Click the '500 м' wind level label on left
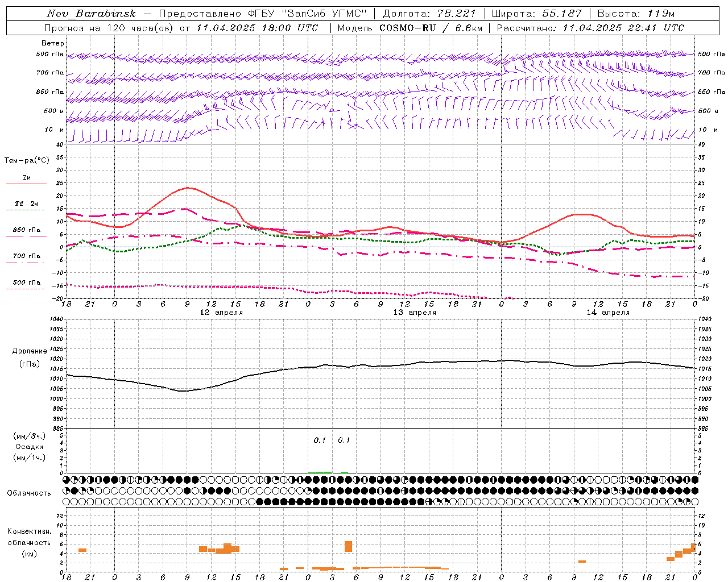The image size is (728, 582). pos(53,111)
